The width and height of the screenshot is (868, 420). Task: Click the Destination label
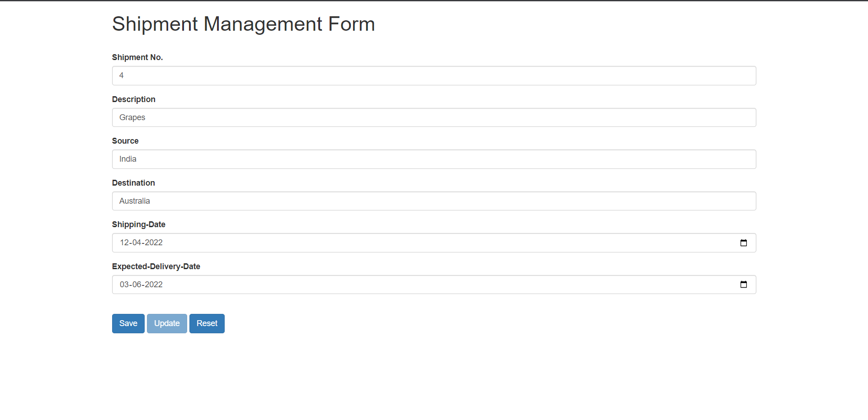133,183
